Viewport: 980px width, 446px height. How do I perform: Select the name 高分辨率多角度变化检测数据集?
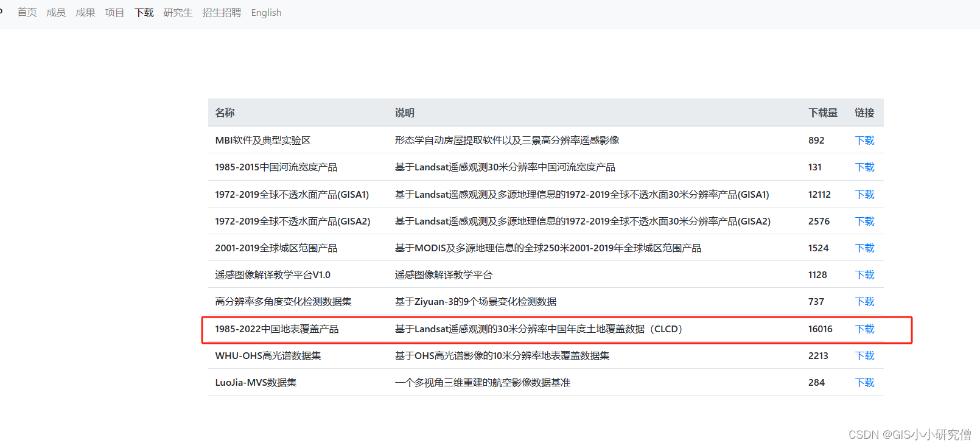point(283,302)
